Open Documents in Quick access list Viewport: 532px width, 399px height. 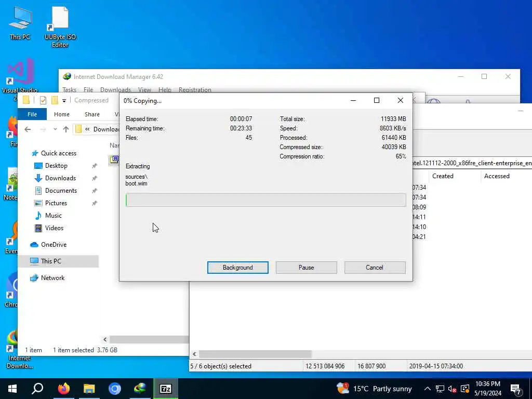pos(61,191)
